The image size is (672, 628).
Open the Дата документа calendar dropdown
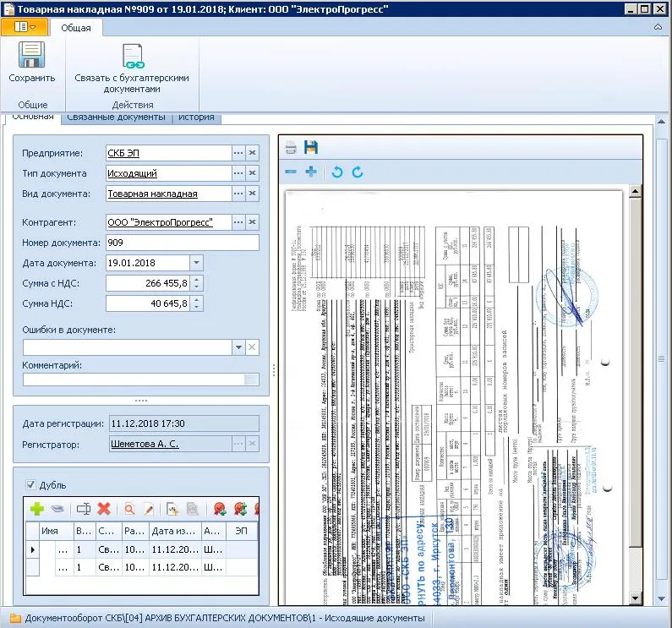pyautogui.click(x=196, y=263)
